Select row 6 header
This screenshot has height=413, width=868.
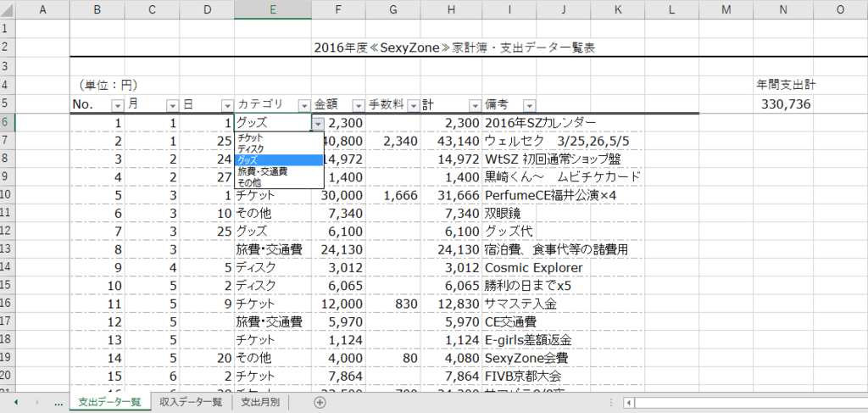click(x=7, y=123)
